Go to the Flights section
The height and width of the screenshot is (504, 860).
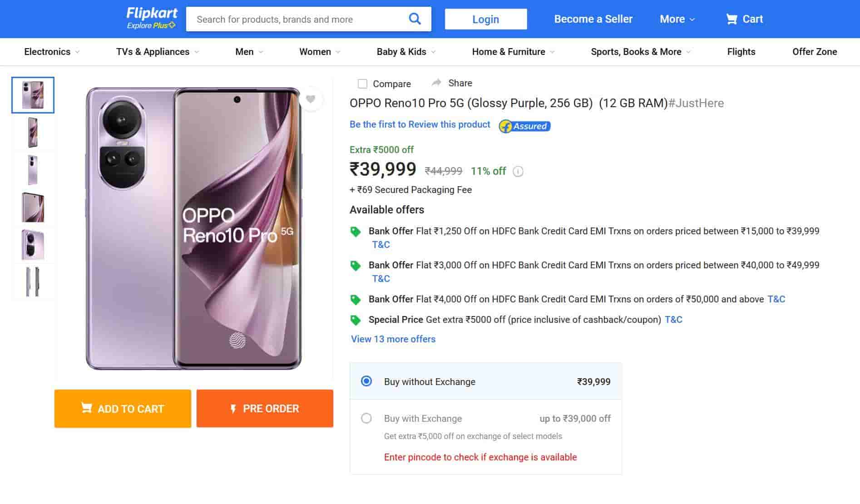coord(741,52)
